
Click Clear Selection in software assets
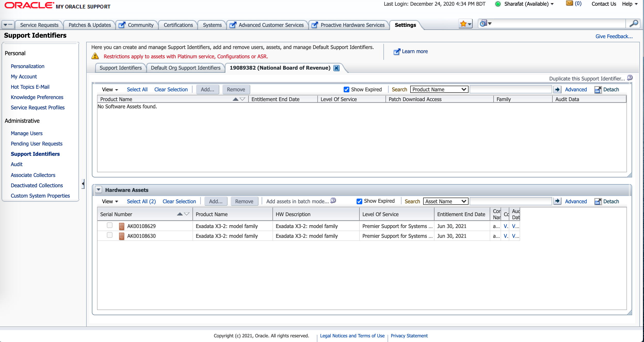[171, 89]
